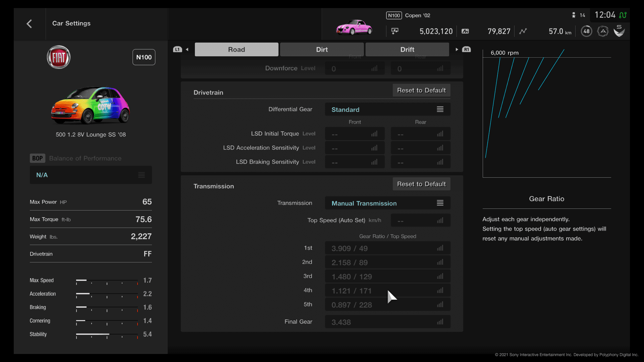Select front LSD Initial Torque field
Image resolution: width=644 pixels, height=362 pixels.
355,134
